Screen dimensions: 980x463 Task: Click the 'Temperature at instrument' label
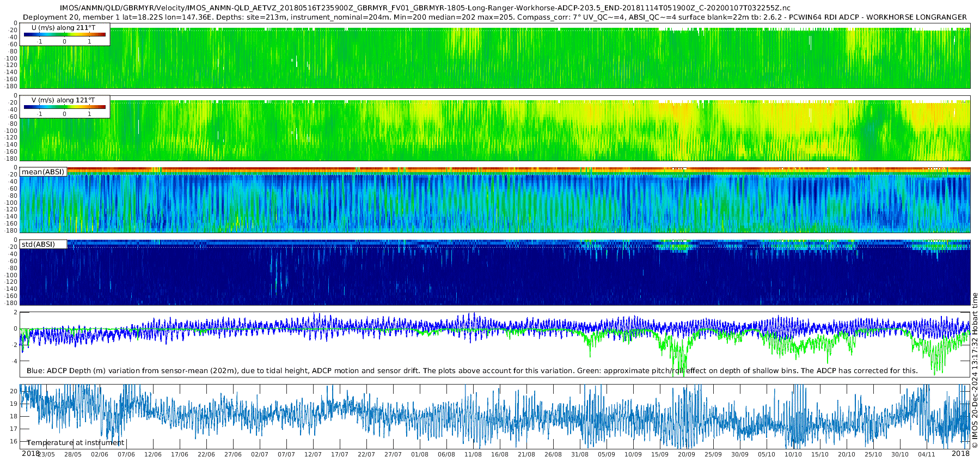click(76, 442)
